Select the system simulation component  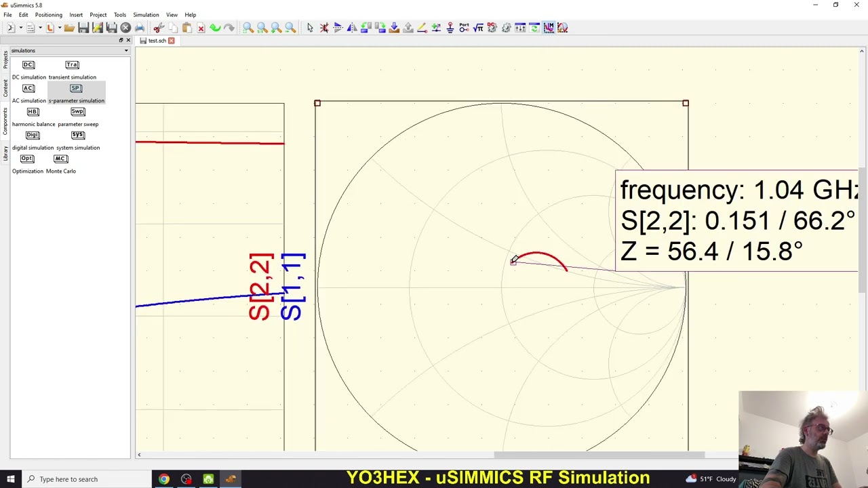pyautogui.click(x=78, y=140)
